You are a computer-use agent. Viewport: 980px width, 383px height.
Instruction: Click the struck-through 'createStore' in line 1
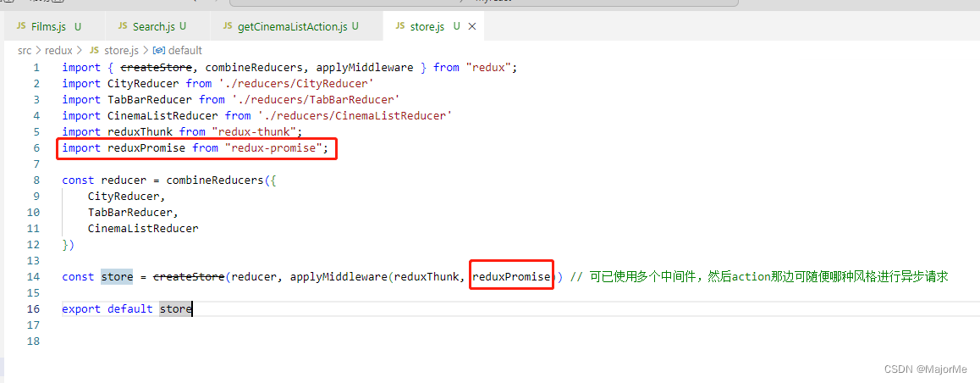click(x=156, y=68)
